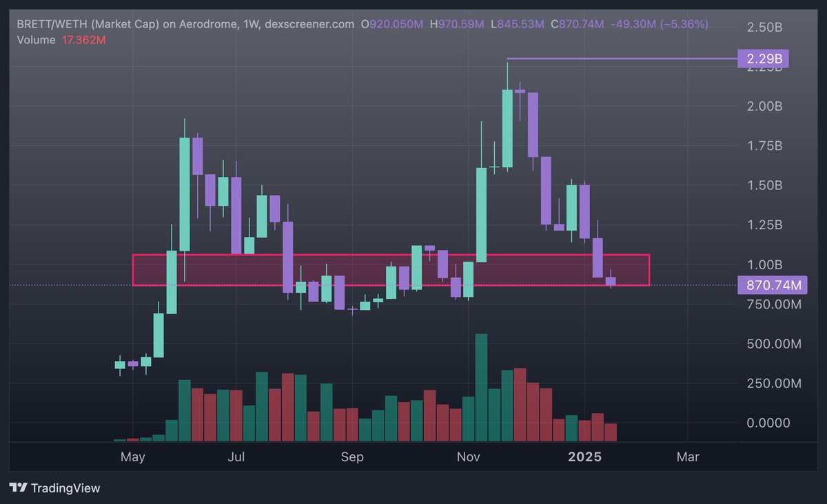Click the 750.00M axis label
The height and width of the screenshot is (504, 827).
773,304
